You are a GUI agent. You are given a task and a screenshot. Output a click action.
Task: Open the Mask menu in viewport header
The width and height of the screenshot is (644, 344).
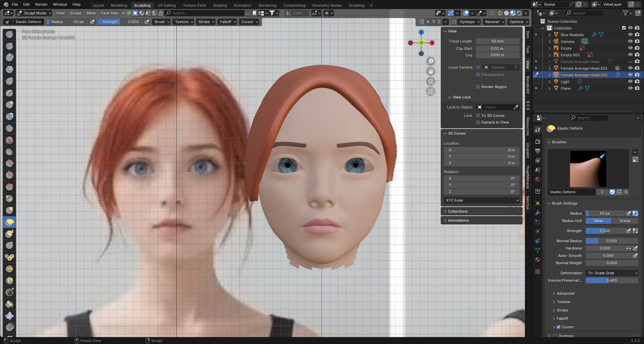[91, 13]
